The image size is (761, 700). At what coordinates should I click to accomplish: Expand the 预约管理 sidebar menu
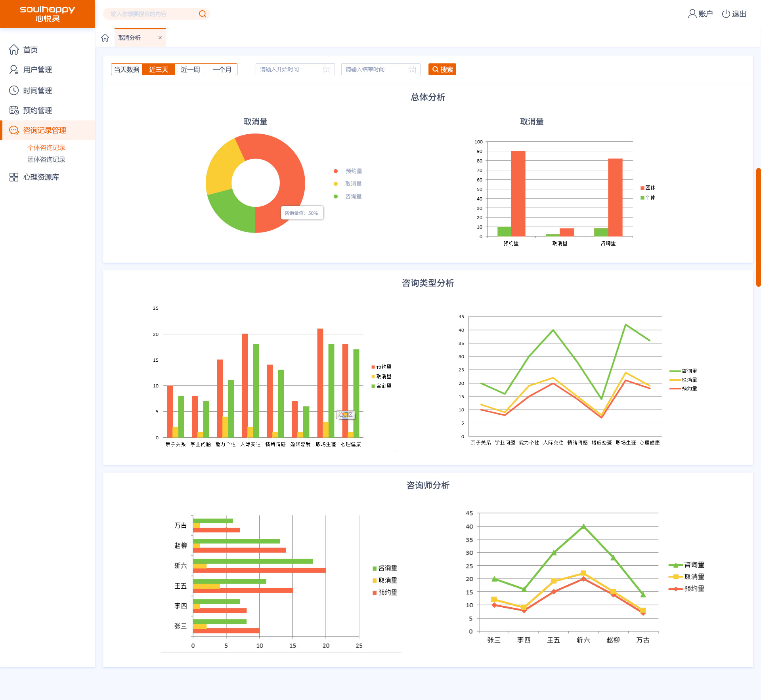tap(37, 111)
